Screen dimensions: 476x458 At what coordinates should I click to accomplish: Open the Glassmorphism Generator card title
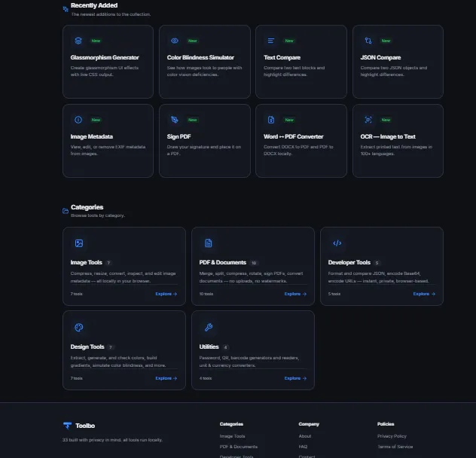pos(105,57)
